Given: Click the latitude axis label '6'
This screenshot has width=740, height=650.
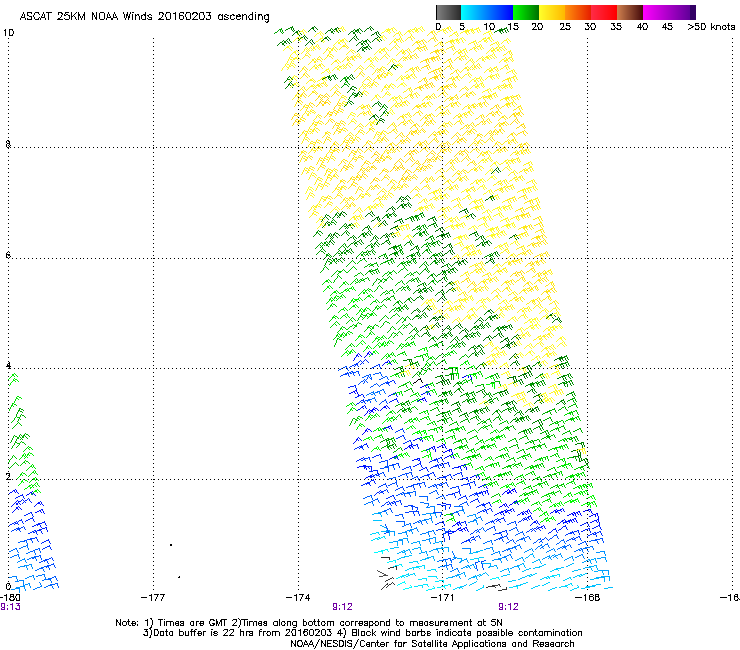Looking at the screenshot, I should (8, 255).
